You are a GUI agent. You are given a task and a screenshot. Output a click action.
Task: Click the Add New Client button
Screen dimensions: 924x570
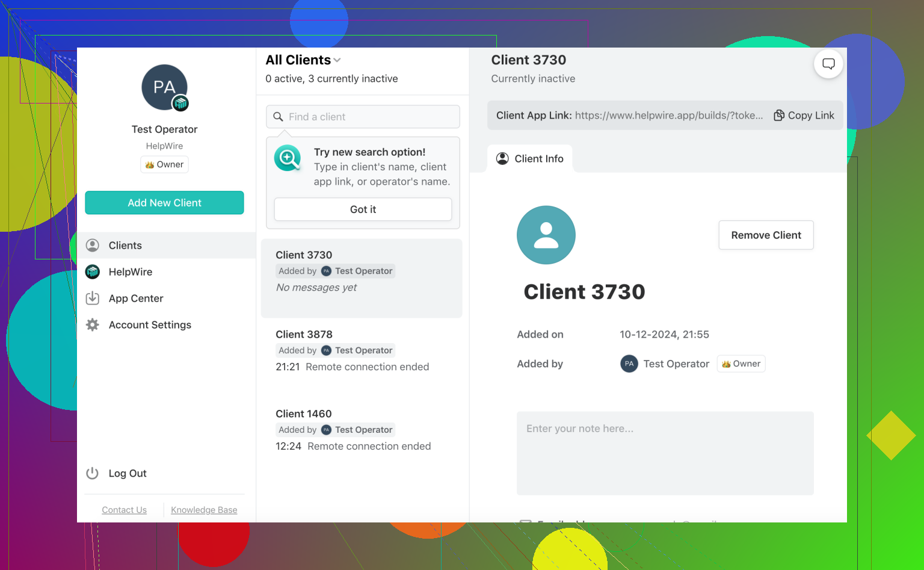tap(164, 203)
